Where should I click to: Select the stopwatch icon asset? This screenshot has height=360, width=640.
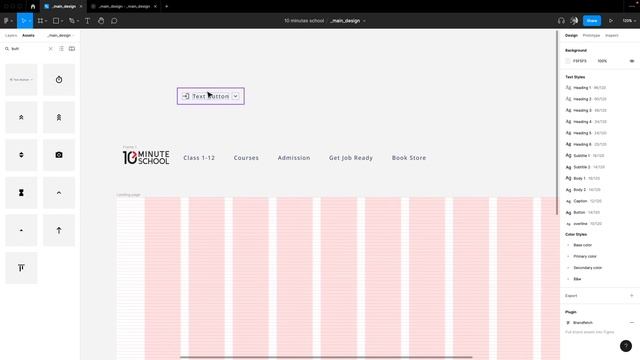pyautogui.click(x=59, y=80)
